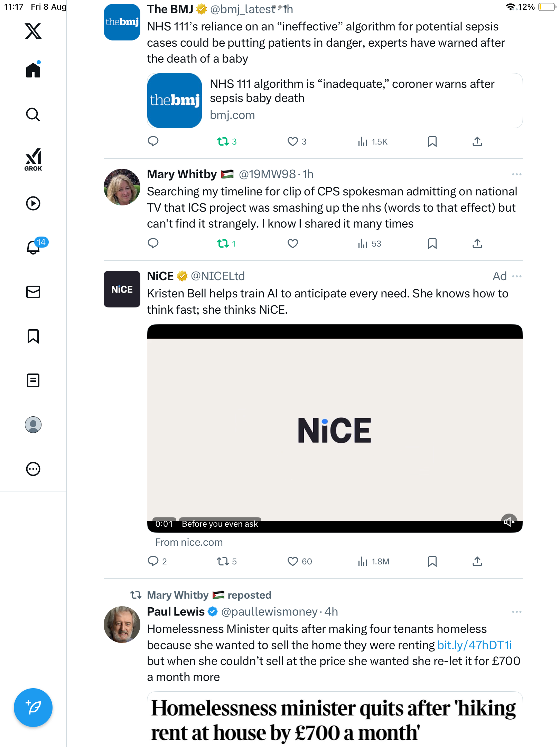Undo repost on The BMJ post
Viewport: 560px width, 747px height.
[x=223, y=141]
